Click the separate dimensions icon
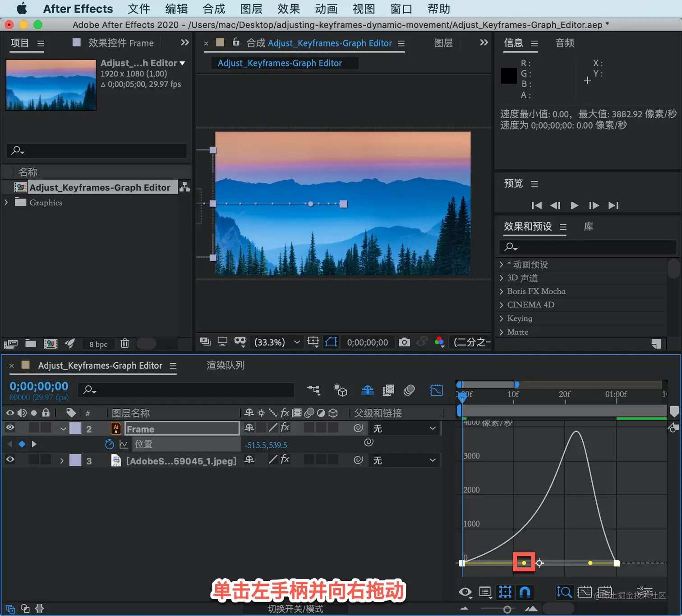This screenshot has height=616, width=682. pos(645,592)
